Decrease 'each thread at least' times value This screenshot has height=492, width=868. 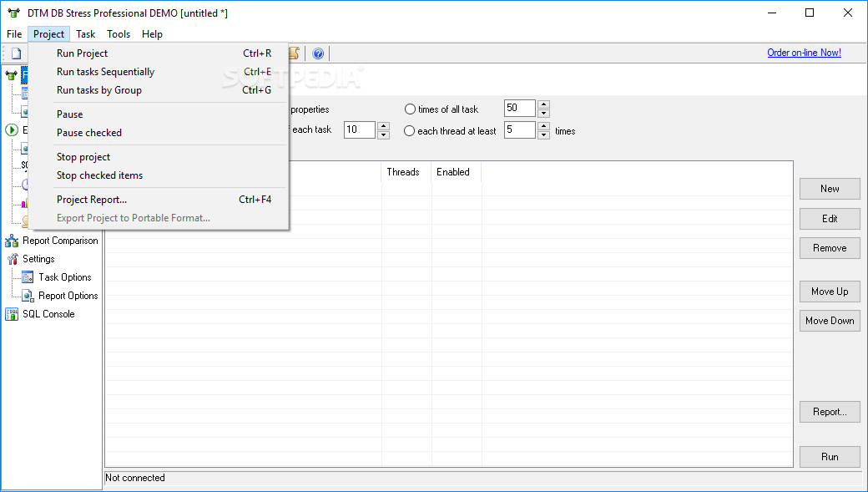[x=543, y=134]
